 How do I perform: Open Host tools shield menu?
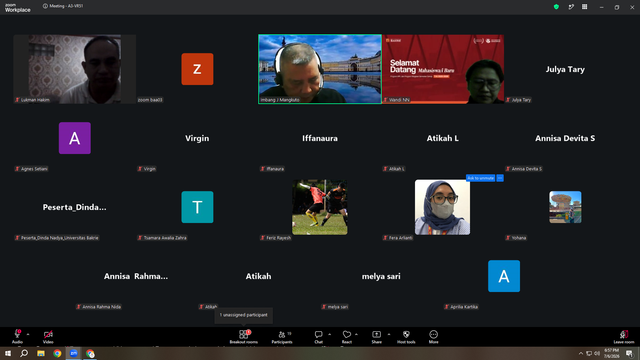406,337
